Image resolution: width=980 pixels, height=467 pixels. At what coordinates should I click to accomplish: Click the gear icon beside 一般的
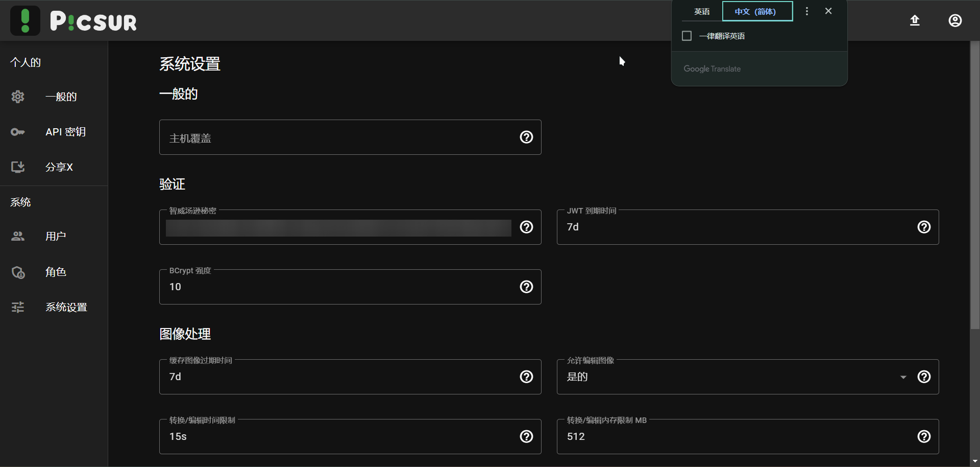click(x=18, y=97)
